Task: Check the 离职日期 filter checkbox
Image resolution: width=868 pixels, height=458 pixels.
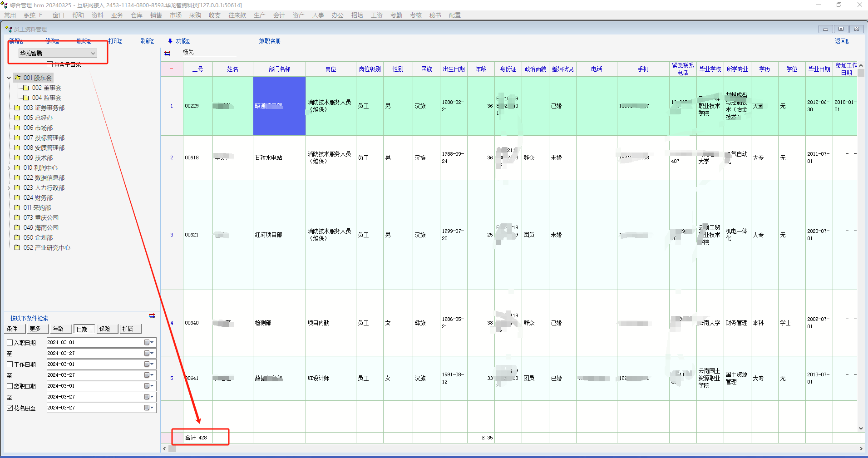Action: point(10,386)
